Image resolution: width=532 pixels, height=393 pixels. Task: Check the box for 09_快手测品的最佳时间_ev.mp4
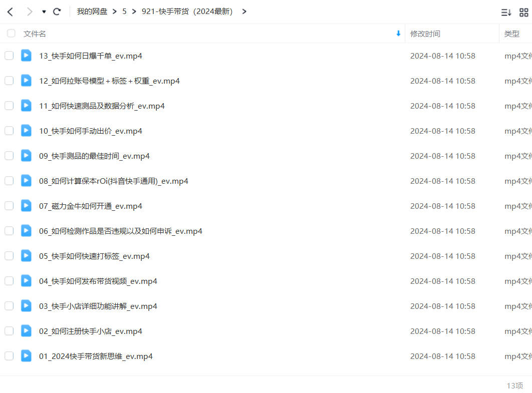(x=9, y=156)
